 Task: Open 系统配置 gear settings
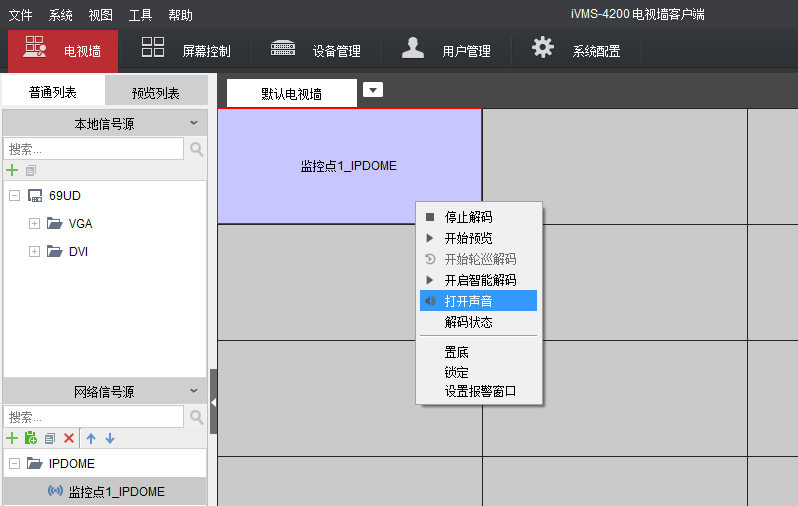click(x=576, y=50)
